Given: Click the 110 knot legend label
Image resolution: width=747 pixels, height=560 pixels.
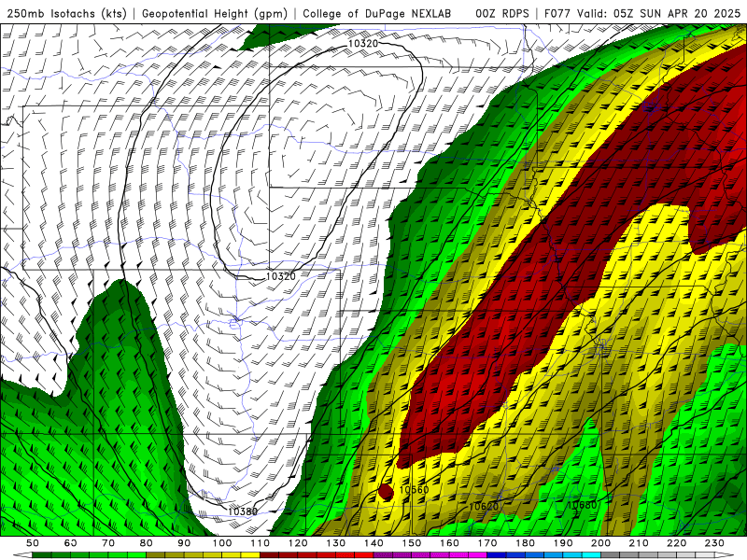Looking at the screenshot, I should click(261, 543).
